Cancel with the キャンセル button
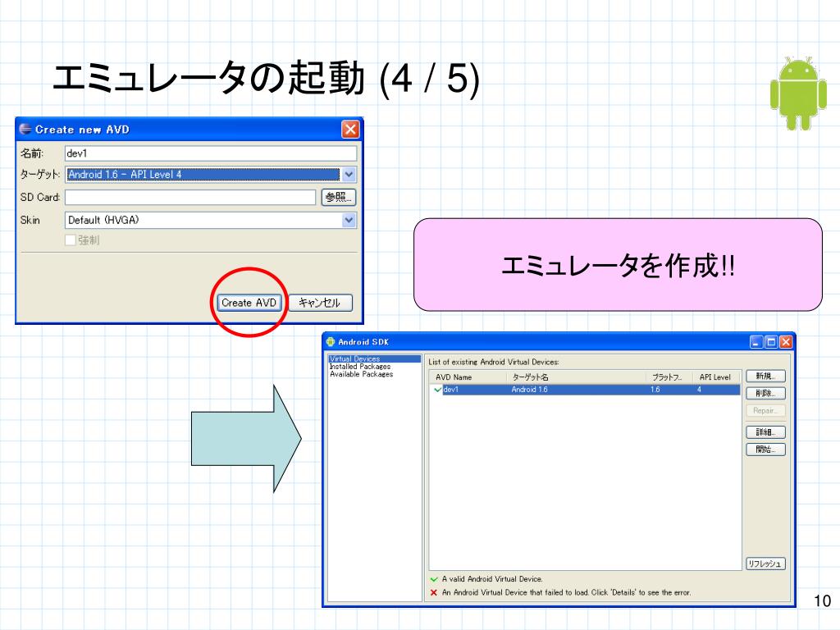This screenshot has width=840, height=630. click(x=321, y=303)
